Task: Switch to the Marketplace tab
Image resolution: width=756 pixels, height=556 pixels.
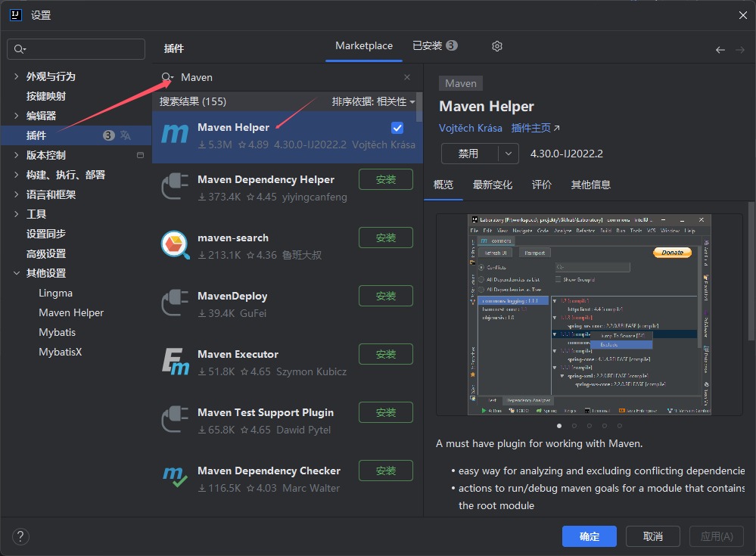Action: [x=364, y=46]
